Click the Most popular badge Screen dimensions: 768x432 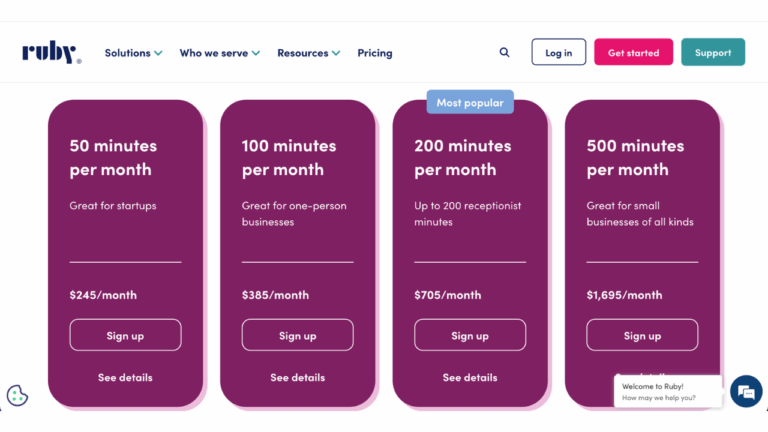(x=470, y=102)
